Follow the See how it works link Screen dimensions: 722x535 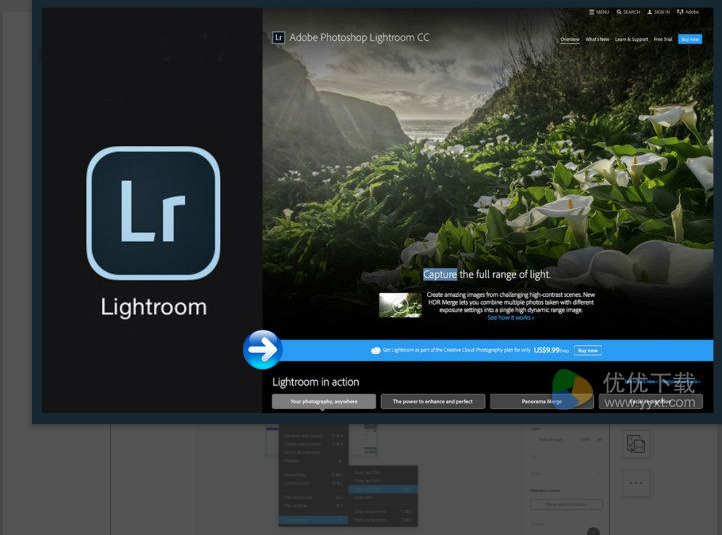(511, 318)
